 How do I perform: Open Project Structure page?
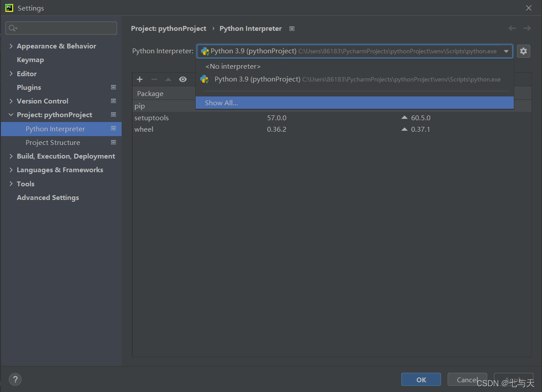point(53,142)
